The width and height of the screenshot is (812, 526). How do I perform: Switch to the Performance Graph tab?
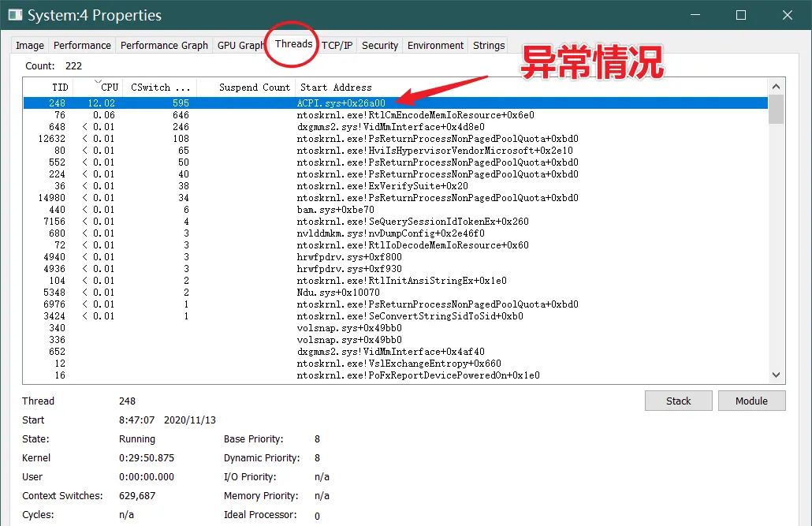pos(163,45)
